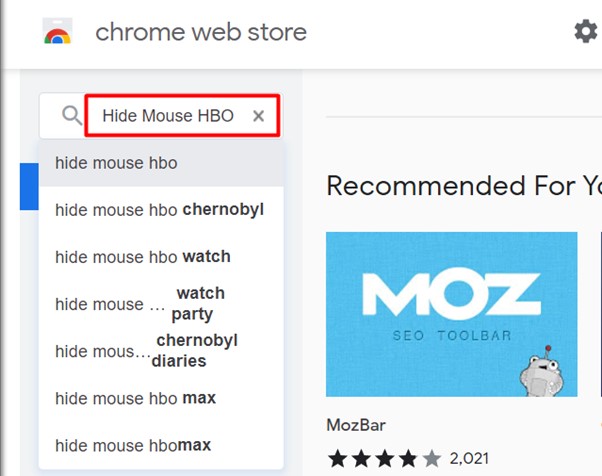Focus the "Hide Mouse HBO" search field

coord(168,116)
